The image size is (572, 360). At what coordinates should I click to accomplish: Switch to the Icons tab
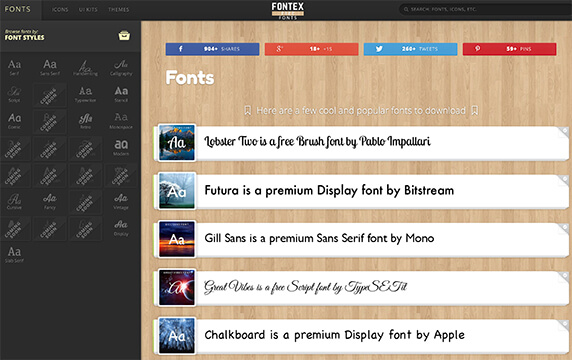pyautogui.click(x=60, y=9)
